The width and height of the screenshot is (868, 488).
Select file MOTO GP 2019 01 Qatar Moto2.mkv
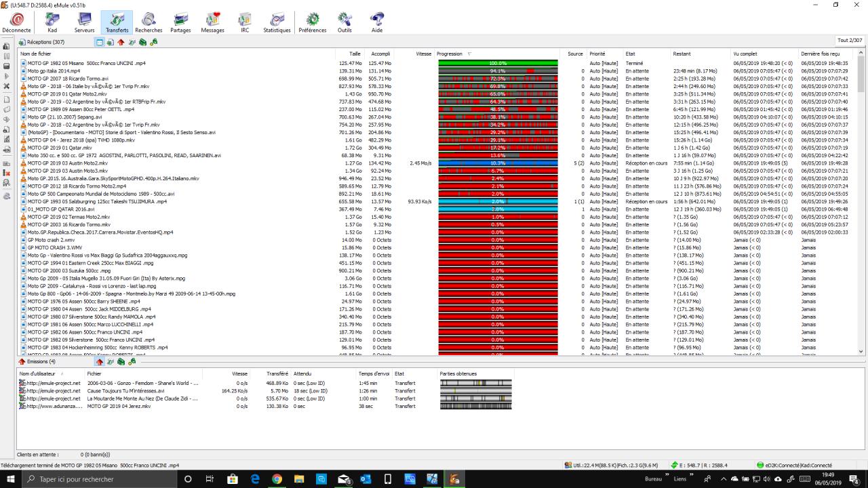click(x=67, y=94)
